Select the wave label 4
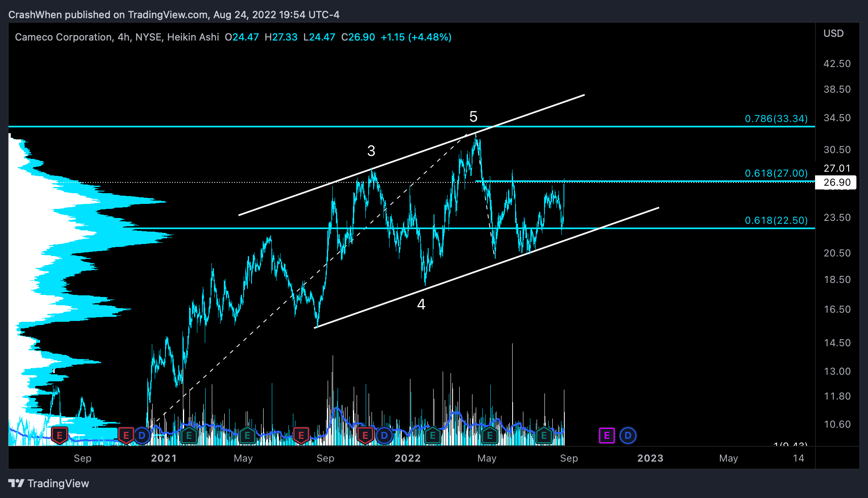This screenshot has width=868, height=498. pyautogui.click(x=421, y=304)
